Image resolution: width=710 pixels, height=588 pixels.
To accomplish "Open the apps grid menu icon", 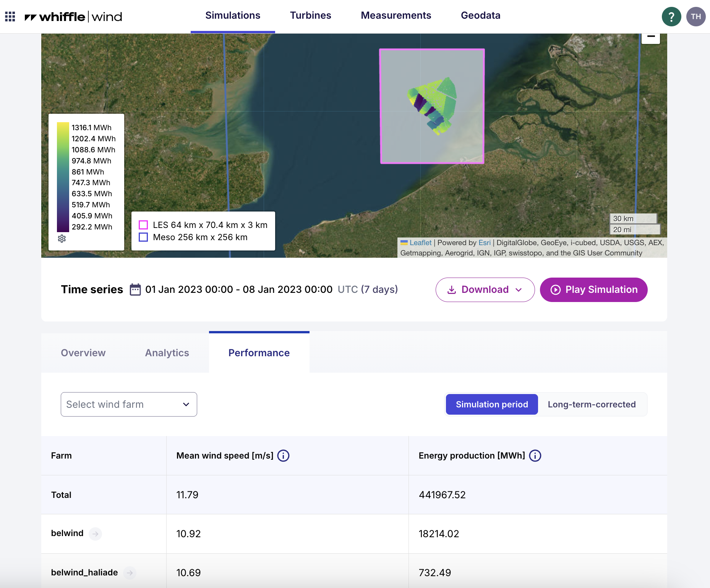I will (x=10, y=16).
